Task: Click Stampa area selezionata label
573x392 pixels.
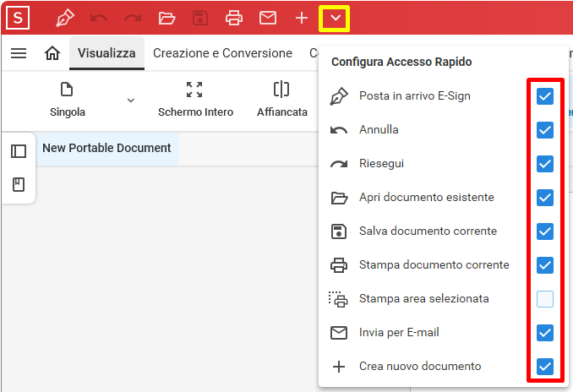Action: (x=424, y=298)
